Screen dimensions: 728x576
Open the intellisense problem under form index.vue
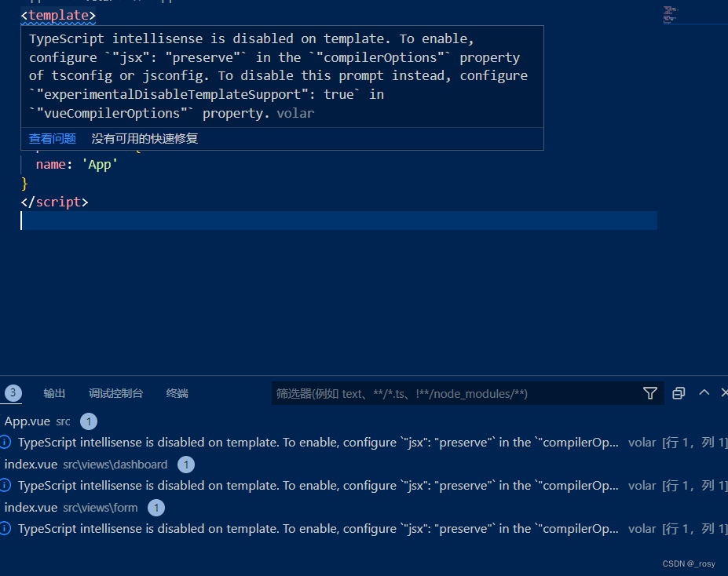[364, 529]
